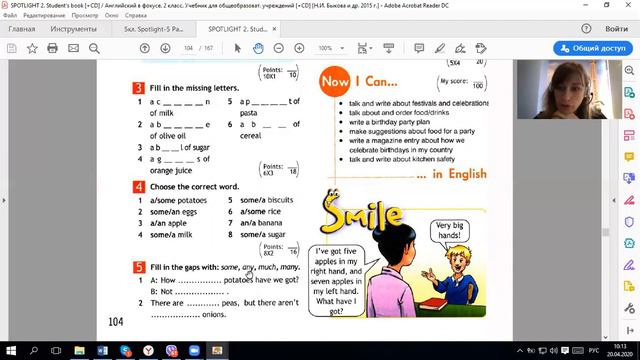Click the presenter webcam video thumbnail
The image size is (640, 360).
coord(569,89)
